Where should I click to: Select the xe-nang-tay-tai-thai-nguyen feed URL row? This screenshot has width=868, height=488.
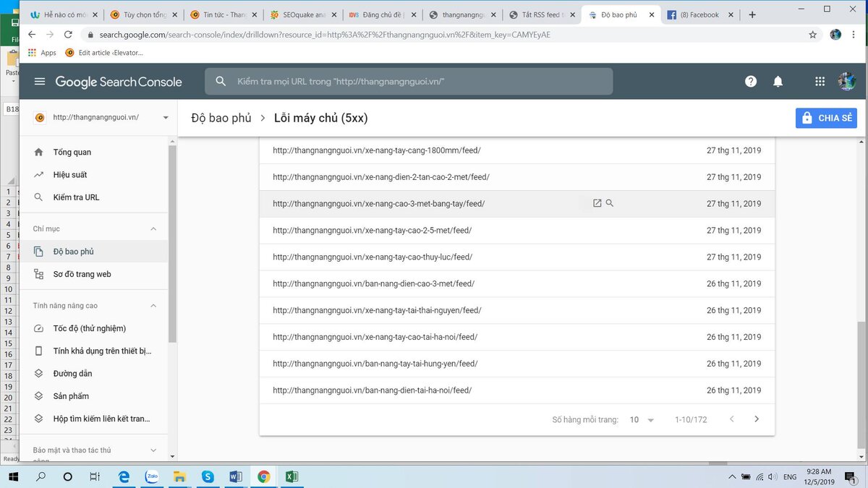point(516,311)
